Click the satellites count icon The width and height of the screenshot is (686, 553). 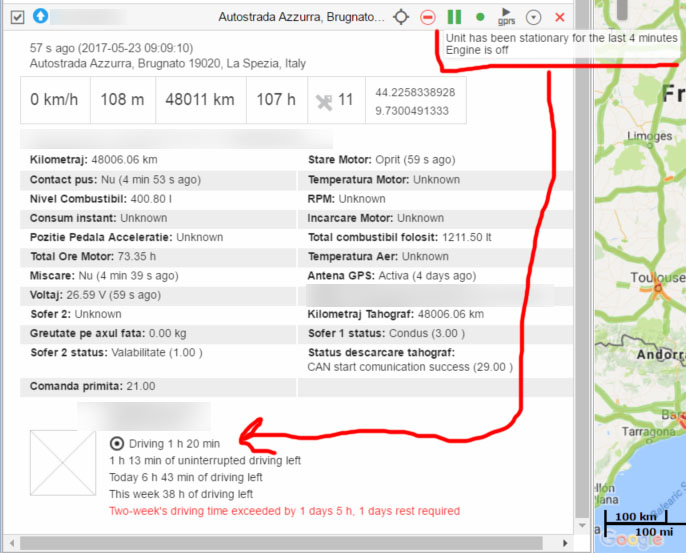(x=324, y=100)
